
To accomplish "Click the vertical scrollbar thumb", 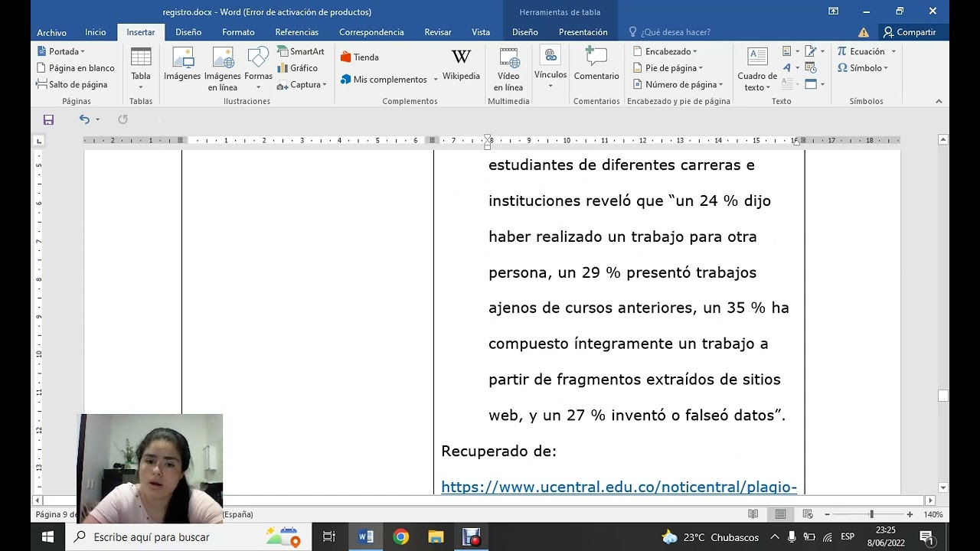I will coord(943,396).
